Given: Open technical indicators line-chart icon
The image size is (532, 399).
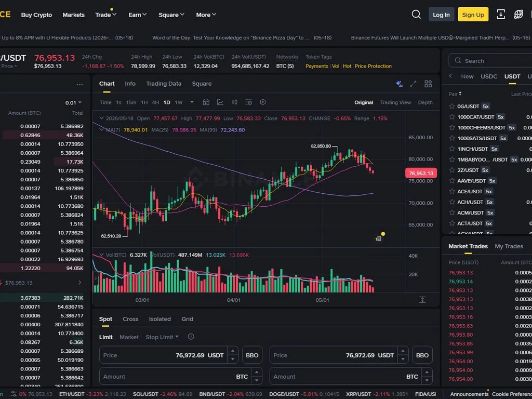Looking at the screenshot, I should [220, 102].
